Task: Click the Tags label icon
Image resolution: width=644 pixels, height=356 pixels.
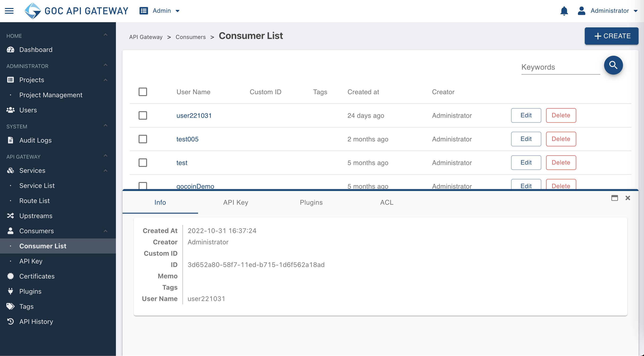Action: pyautogui.click(x=10, y=306)
